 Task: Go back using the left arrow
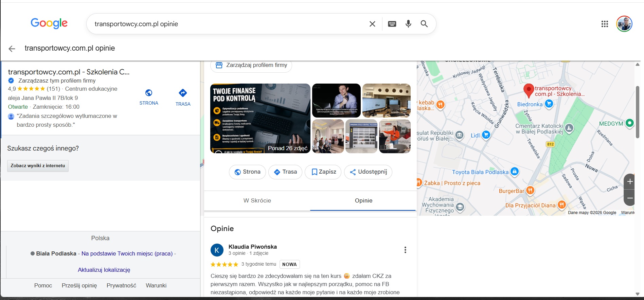click(12, 49)
